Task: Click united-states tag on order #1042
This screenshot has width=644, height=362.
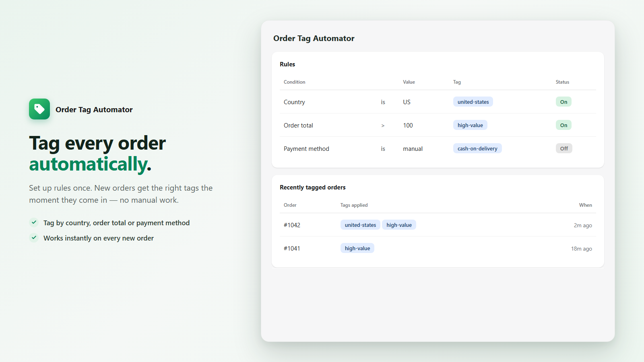Action: (x=360, y=225)
